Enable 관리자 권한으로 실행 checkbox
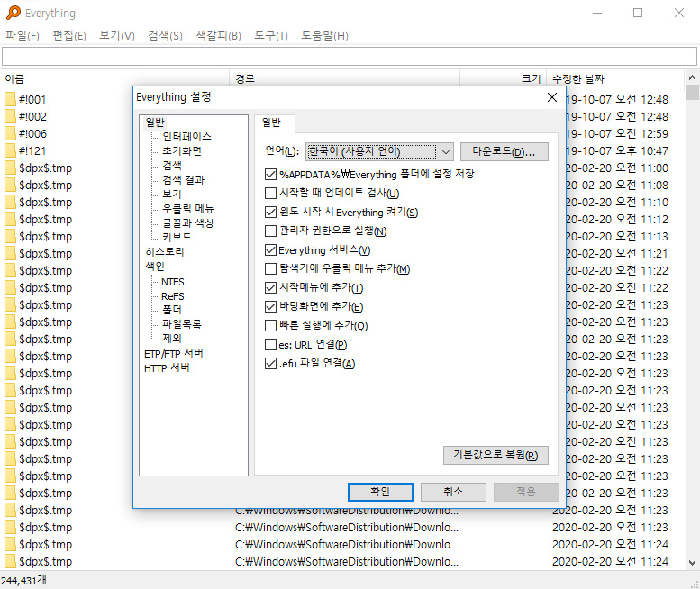Screen dimensions: 700x589 point(270,231)
